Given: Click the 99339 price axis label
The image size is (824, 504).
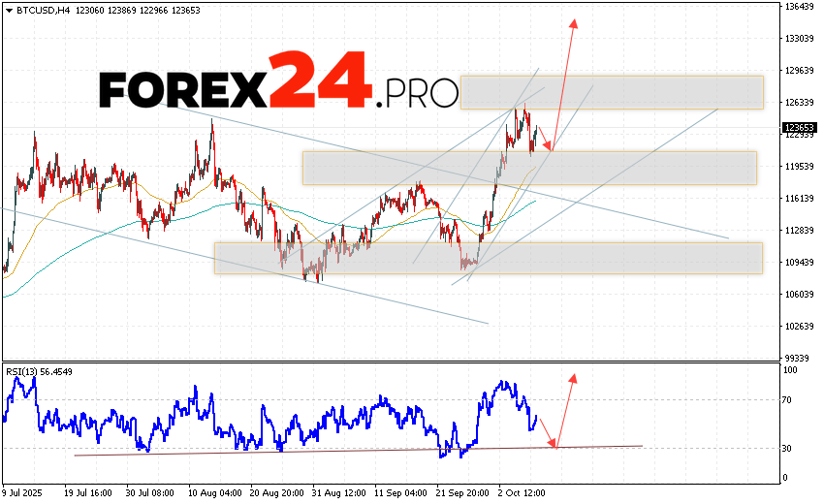Looking at the screenshot, I should (798, 358).
